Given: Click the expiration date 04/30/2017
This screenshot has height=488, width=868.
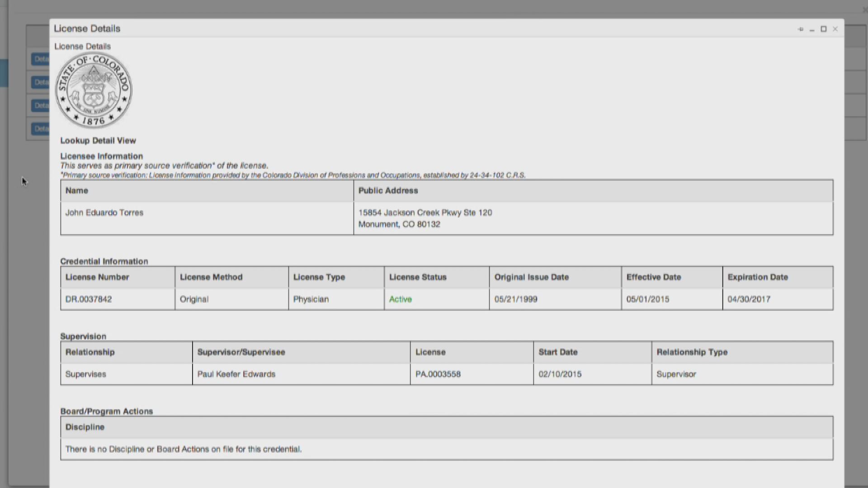Looking at the screenshot, I should (x=749, y=299).
